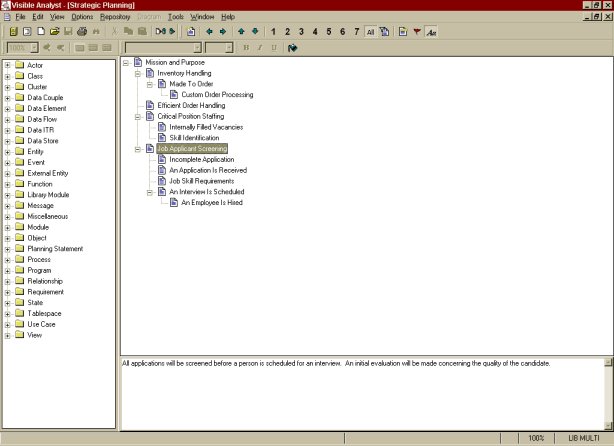
Task: Expand the Use Case folder
Action: coord(7,325)
